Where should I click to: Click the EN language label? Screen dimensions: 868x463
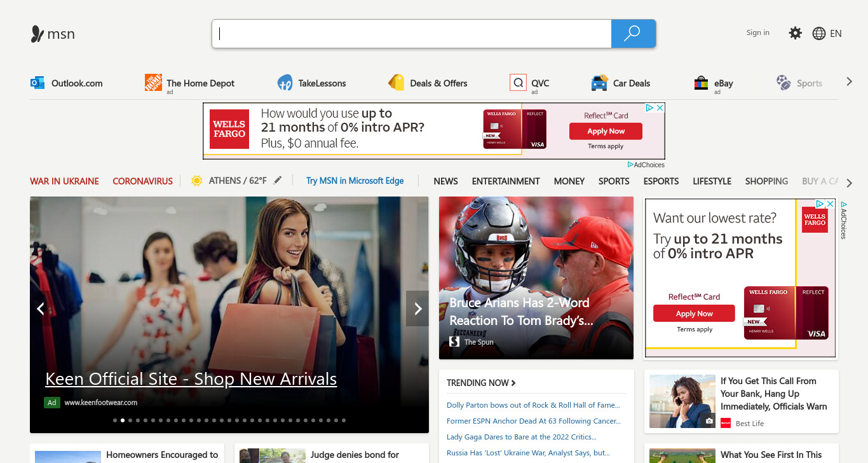coord(836,34)
